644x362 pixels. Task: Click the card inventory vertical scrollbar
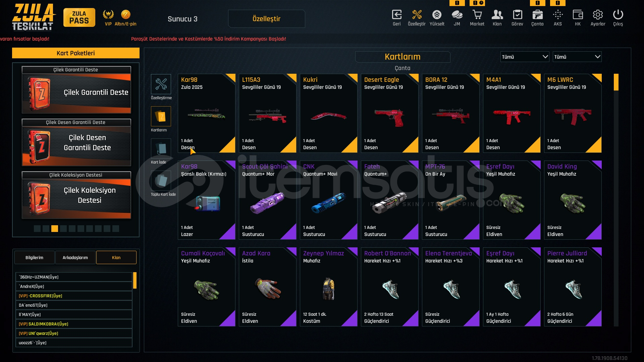[x=616, y=200]
